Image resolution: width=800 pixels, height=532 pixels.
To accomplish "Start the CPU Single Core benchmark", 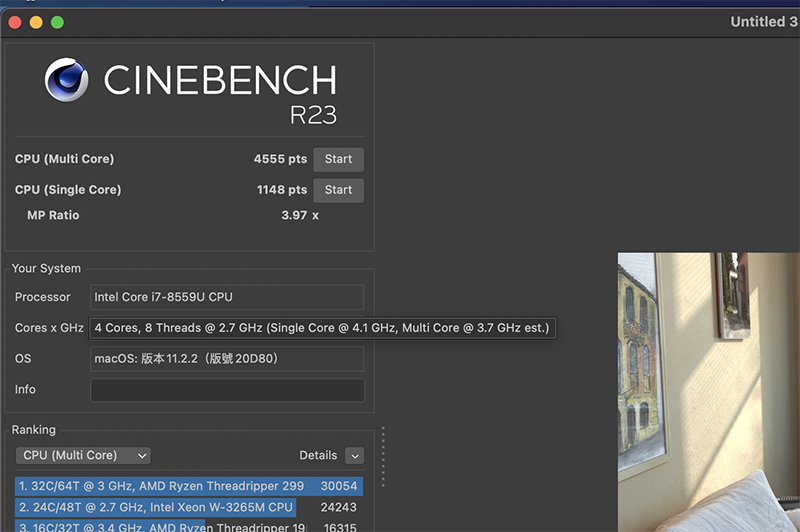I will click(x=338, y=190).
